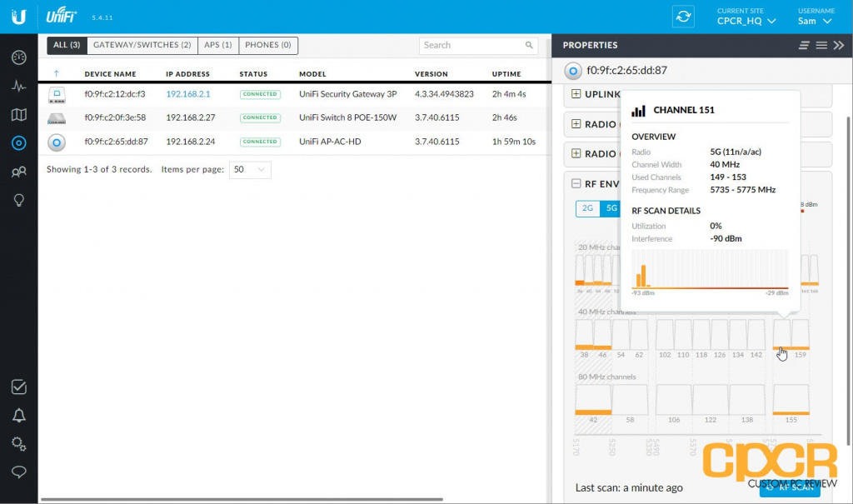
Task: Collapse the Properties panel with double chevron
Action: 838,45
